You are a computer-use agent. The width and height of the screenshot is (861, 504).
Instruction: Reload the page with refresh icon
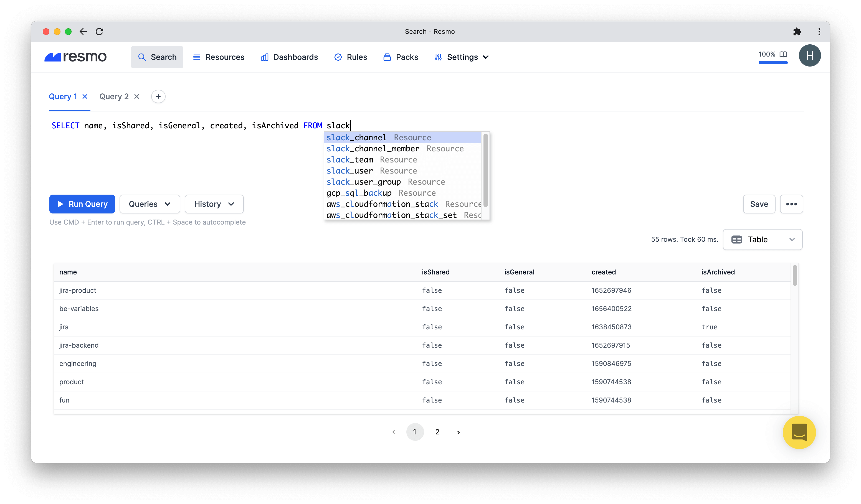point(99,31)
